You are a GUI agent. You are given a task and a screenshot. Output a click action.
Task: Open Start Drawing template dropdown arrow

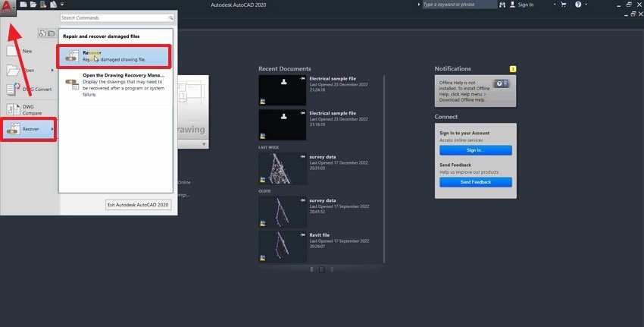[x=204, y=144]
